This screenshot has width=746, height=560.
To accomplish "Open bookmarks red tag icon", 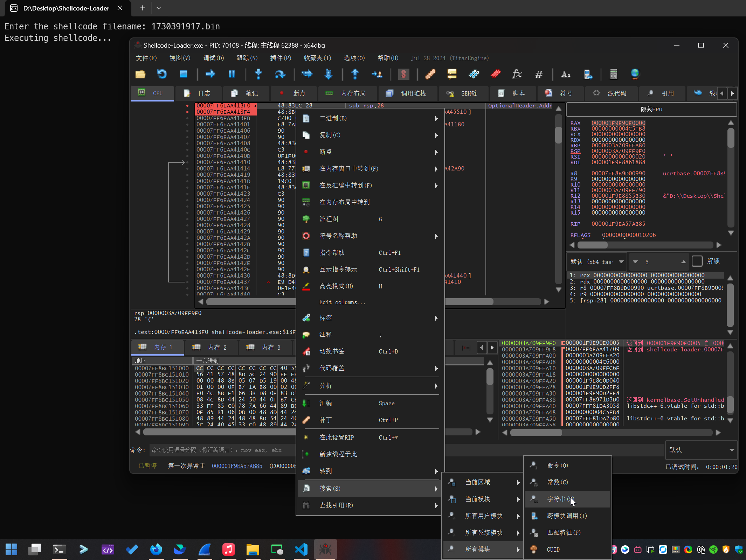I will tap(496, 74).
